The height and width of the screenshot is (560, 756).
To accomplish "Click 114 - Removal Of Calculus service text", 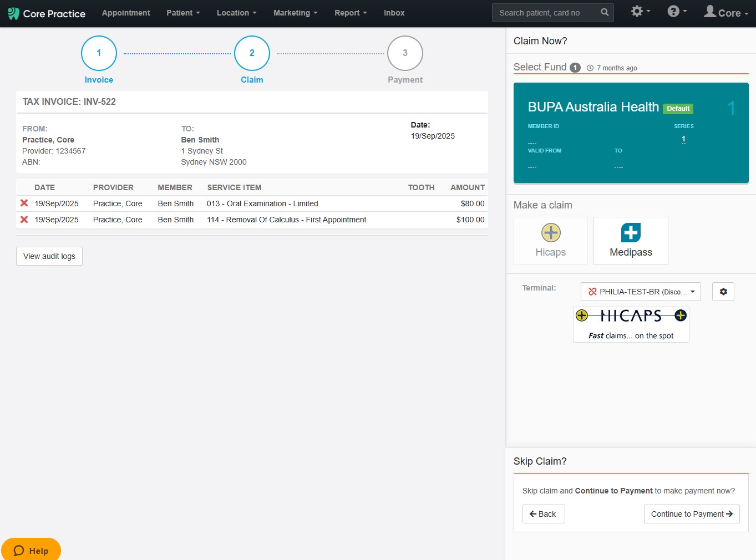I will [287, 220].
